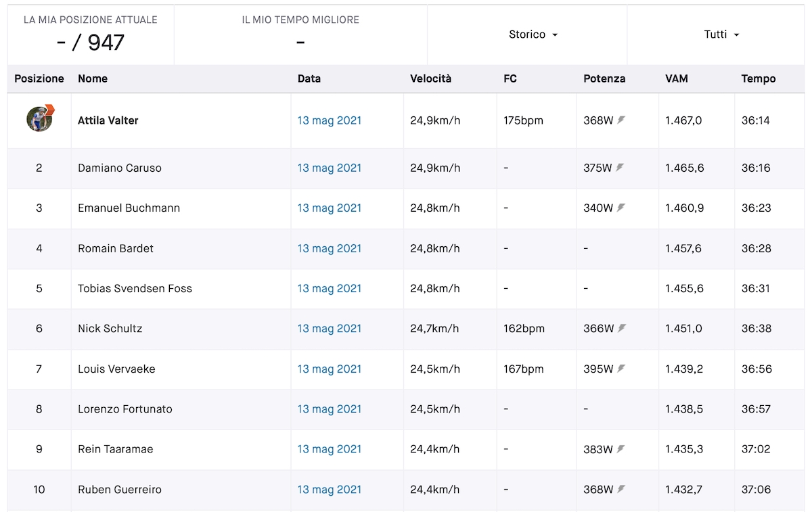
Task: Open Louis Vervaeke's activity date link
Action: click(x=330, y=369)
